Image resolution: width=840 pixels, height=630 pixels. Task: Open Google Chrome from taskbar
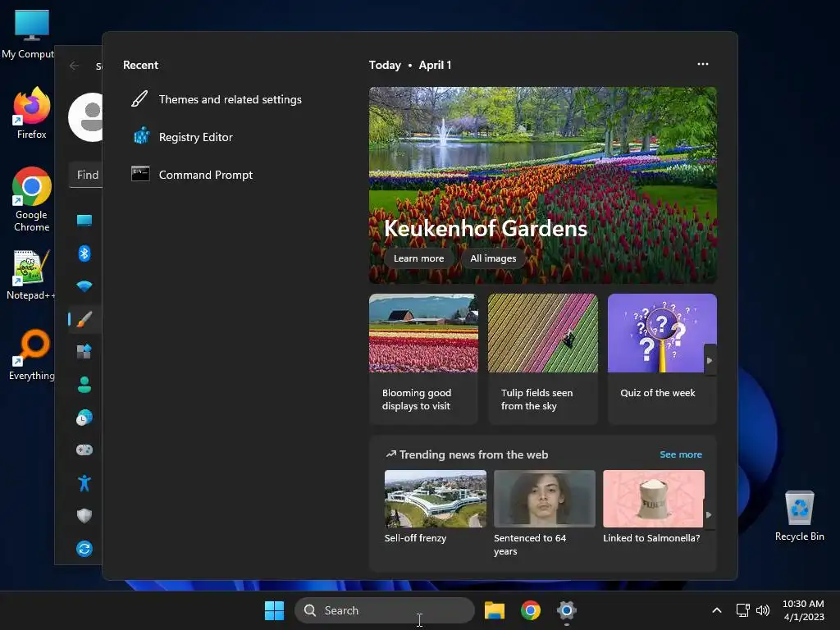531,610
